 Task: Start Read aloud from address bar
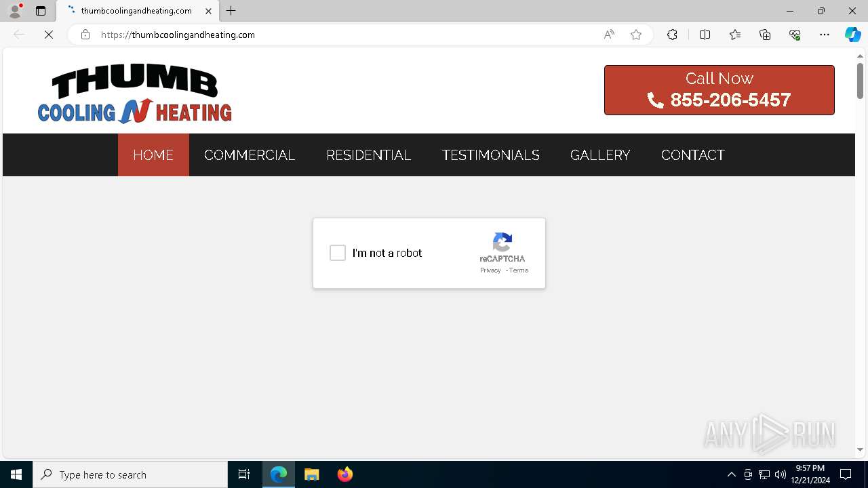609,35
